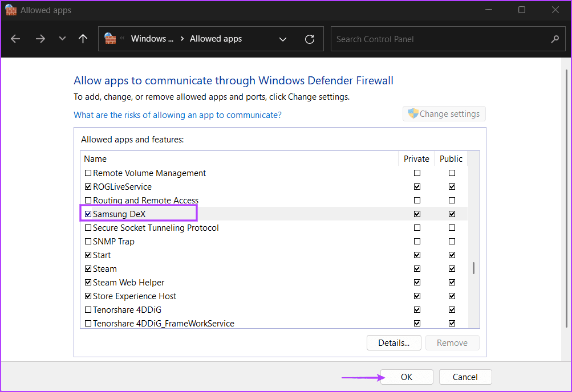Click the Public column header
This screenshot has height=392, width=572.
point(451,159)
